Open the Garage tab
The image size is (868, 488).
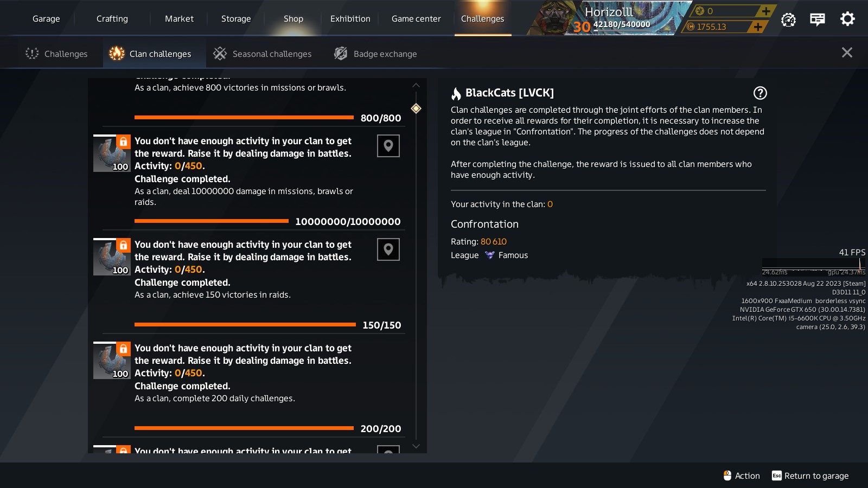click(x=46, y=18)
